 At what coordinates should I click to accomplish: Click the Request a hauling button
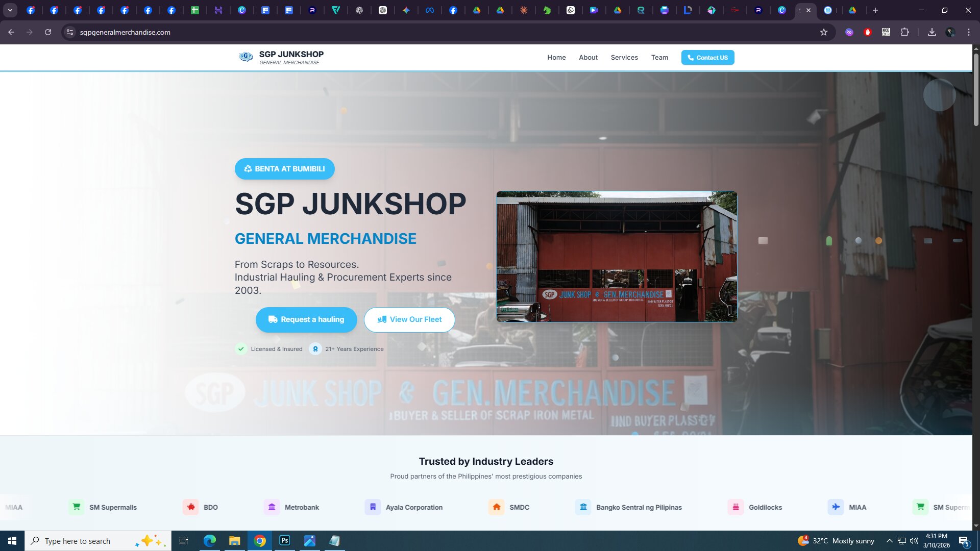click(306, 319)
